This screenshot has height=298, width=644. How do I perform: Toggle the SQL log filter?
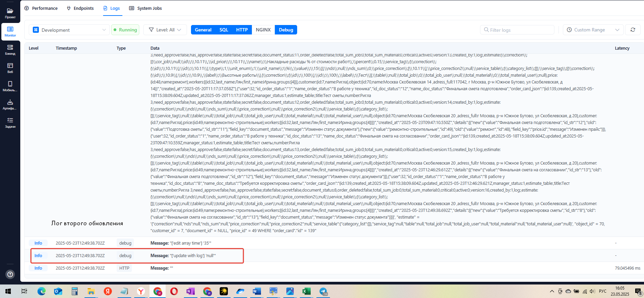224,30
